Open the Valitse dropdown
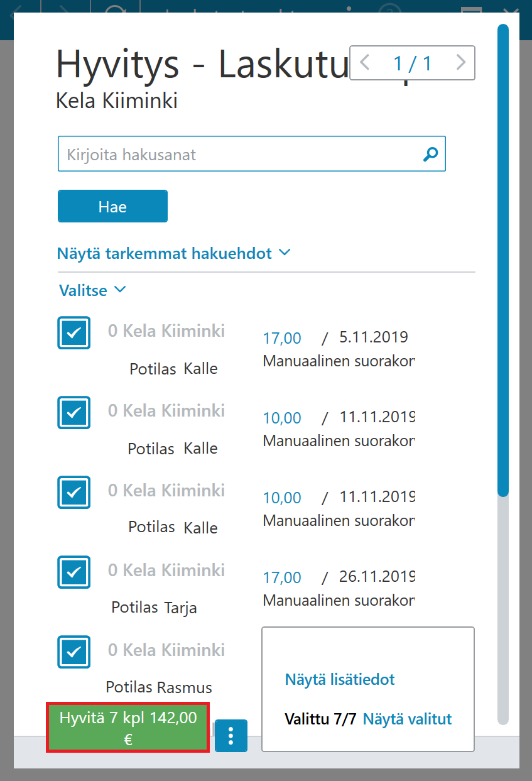 pos(93,290)
